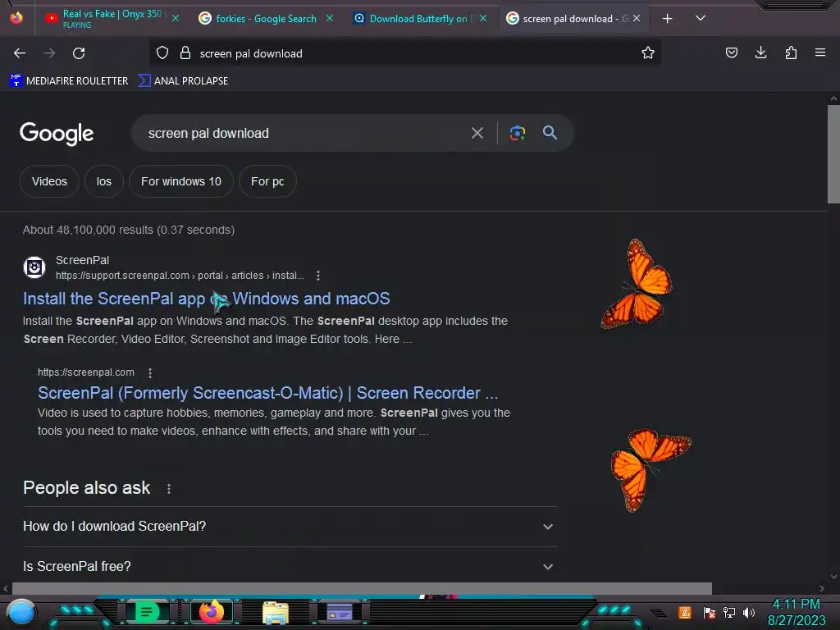The width and height of the screenshot is (840, 630).
Task: Switch to Download Butterfly tab
Action: point(419,19)
